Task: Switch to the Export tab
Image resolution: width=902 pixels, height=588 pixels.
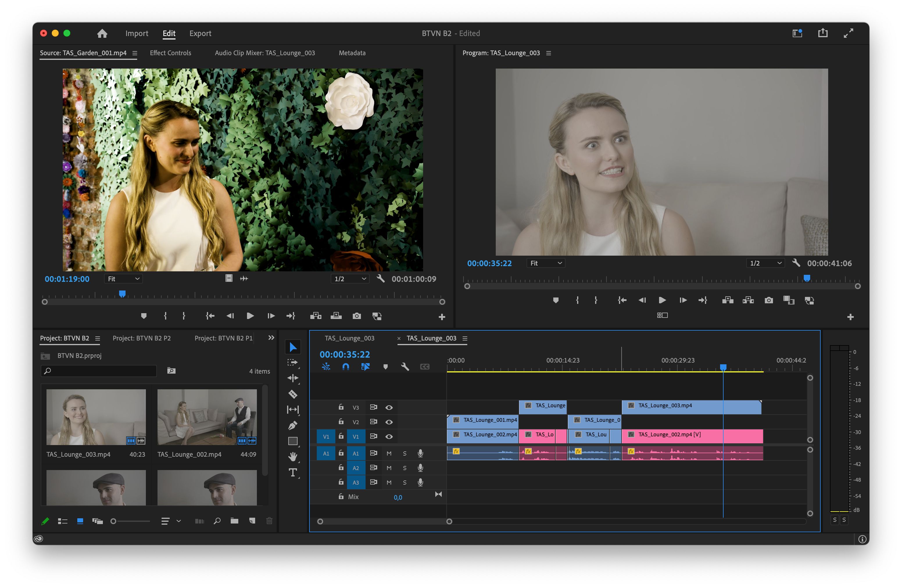Action: tap(200, 33)
